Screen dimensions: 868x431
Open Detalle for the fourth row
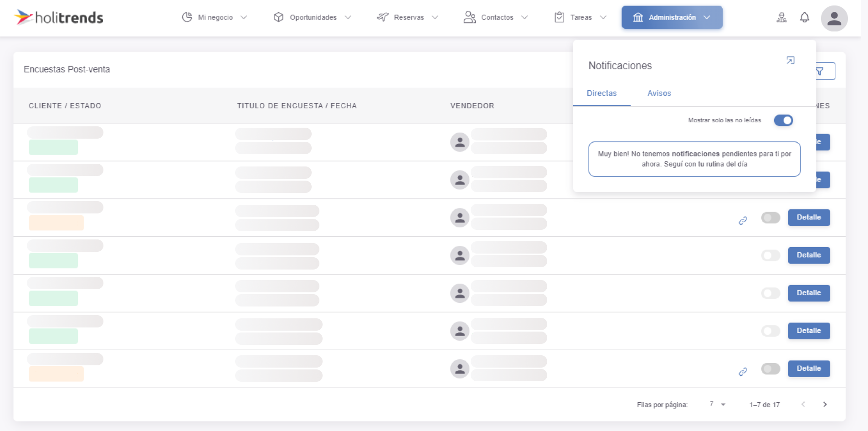click(809, 255)
